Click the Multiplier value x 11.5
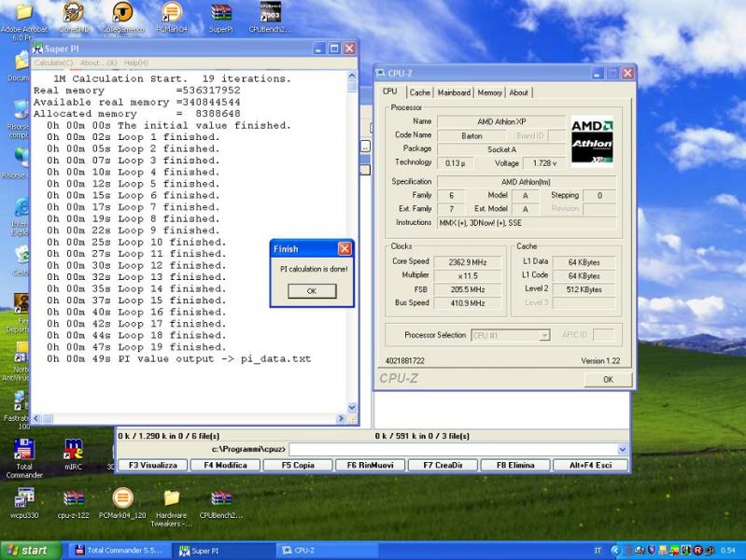Screen dimensions: 746x560 [x=467, y=276]
